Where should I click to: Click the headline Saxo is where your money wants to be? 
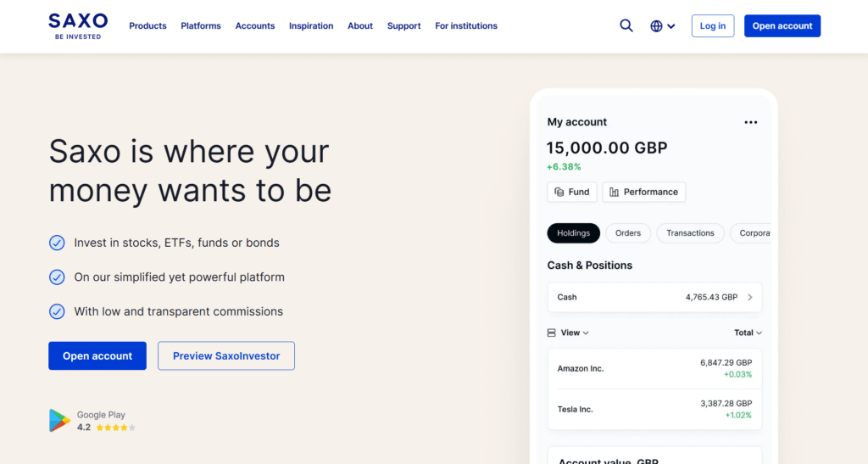point(190,171)
